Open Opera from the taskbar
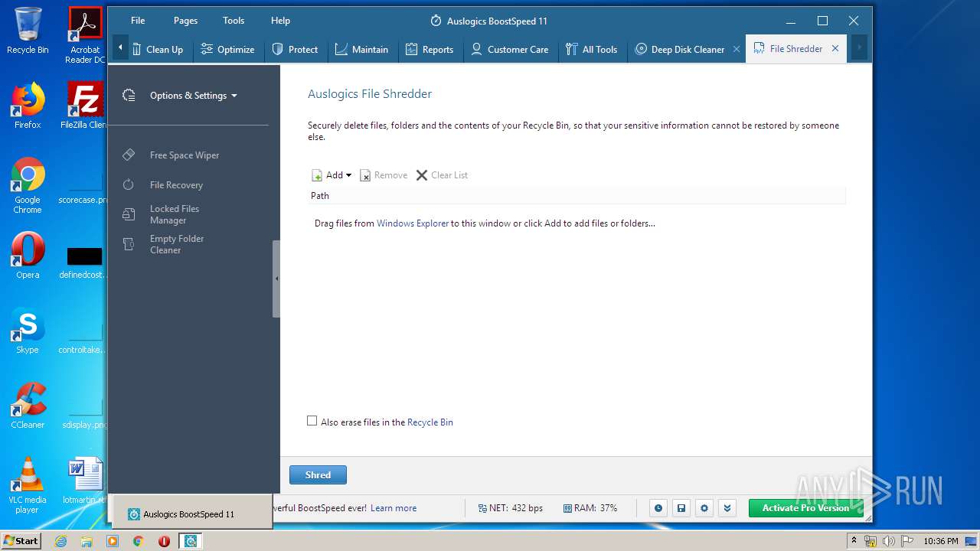Viewport: 980px width, 551px height. coord(164,541)
